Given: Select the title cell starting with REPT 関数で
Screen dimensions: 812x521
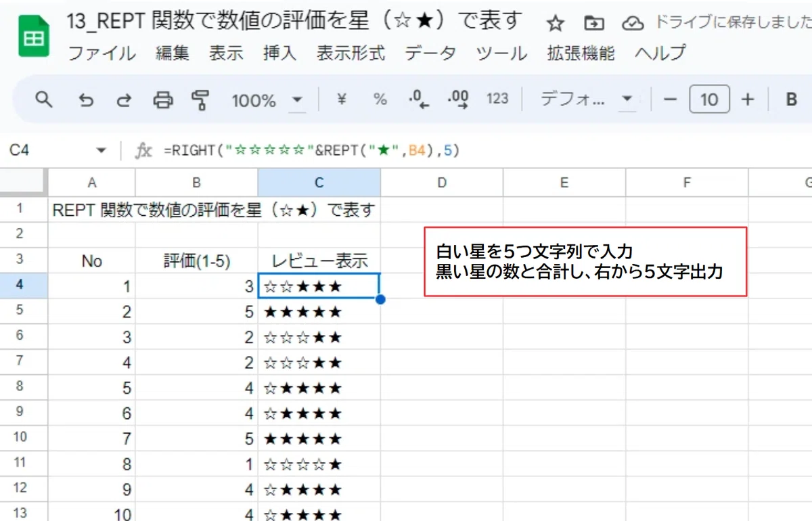Looking at the screenshot, I should (92, 210).
